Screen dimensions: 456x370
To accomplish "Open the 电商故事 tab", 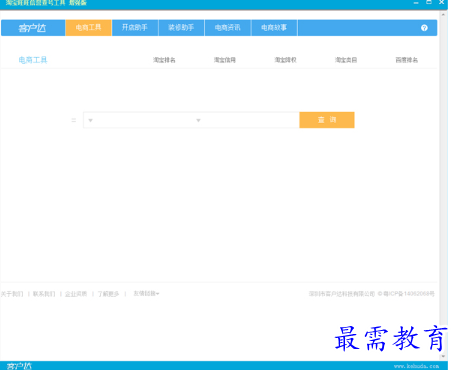I will [274, 28].
